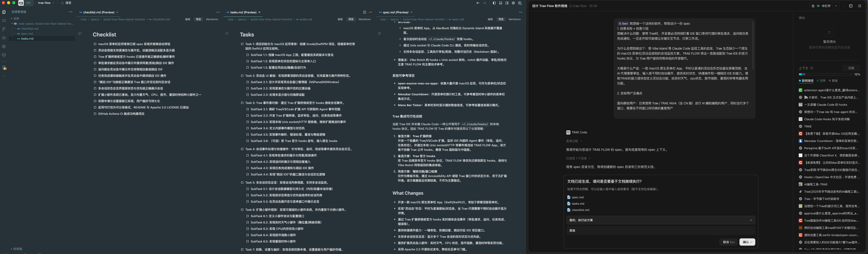The width and height of the screenshot is (868, 254).
Task: Open the Source Control branch icon
Action: click(4, 29)
